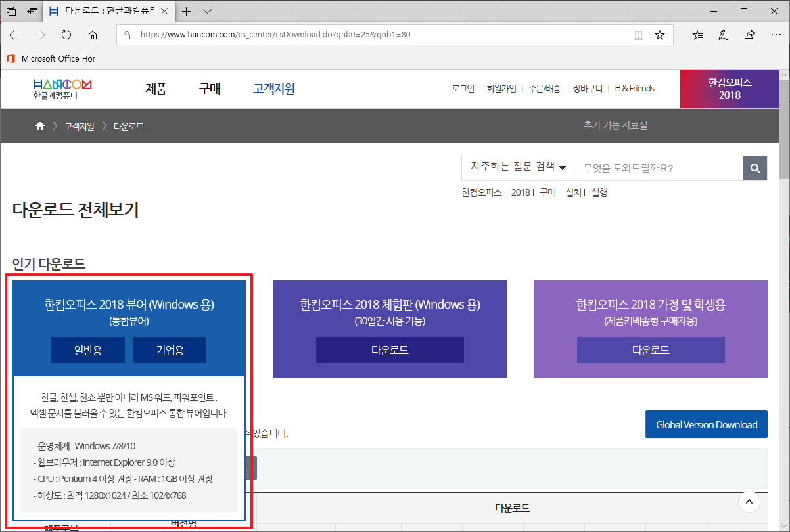Open the 제품 menu
Viewport: 790px width, 532px height.
click(156, 89)
